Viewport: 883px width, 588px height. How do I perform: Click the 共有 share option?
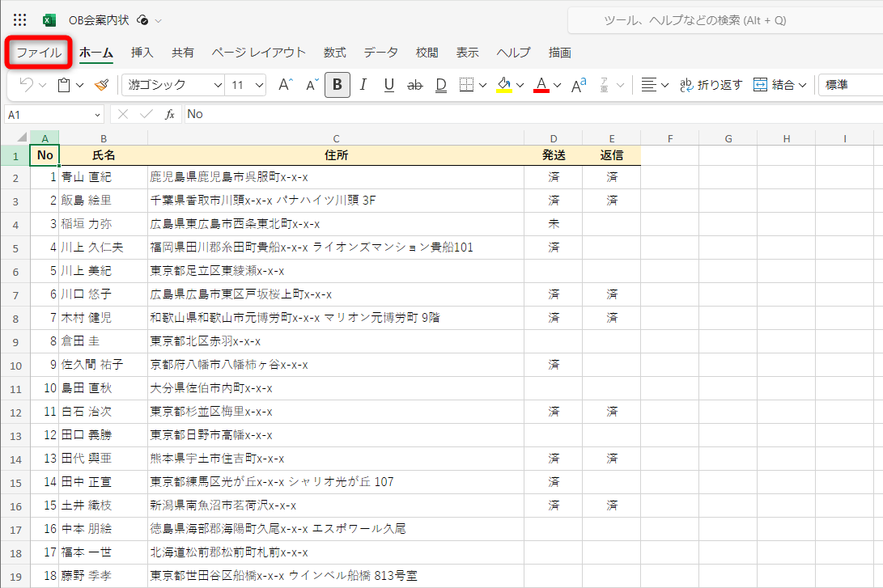[183, 52]
